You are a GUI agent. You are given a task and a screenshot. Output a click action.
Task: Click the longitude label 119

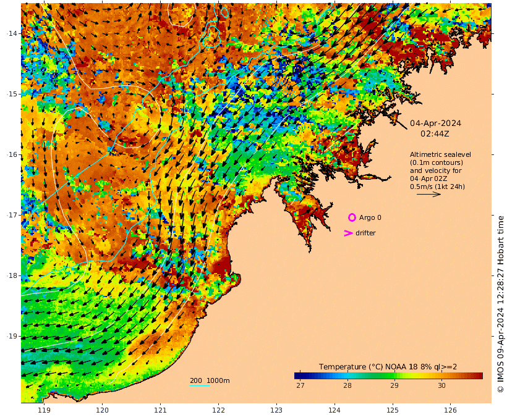tap(45, 410)
